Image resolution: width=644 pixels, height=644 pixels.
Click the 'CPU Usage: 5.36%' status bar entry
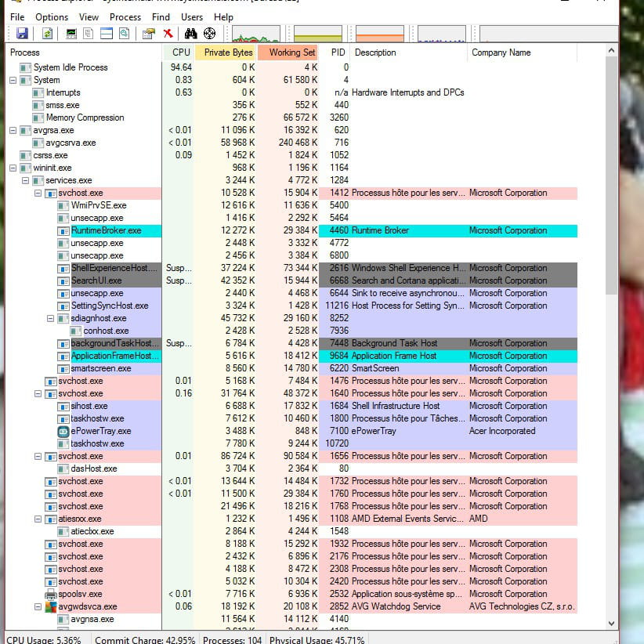44,640
